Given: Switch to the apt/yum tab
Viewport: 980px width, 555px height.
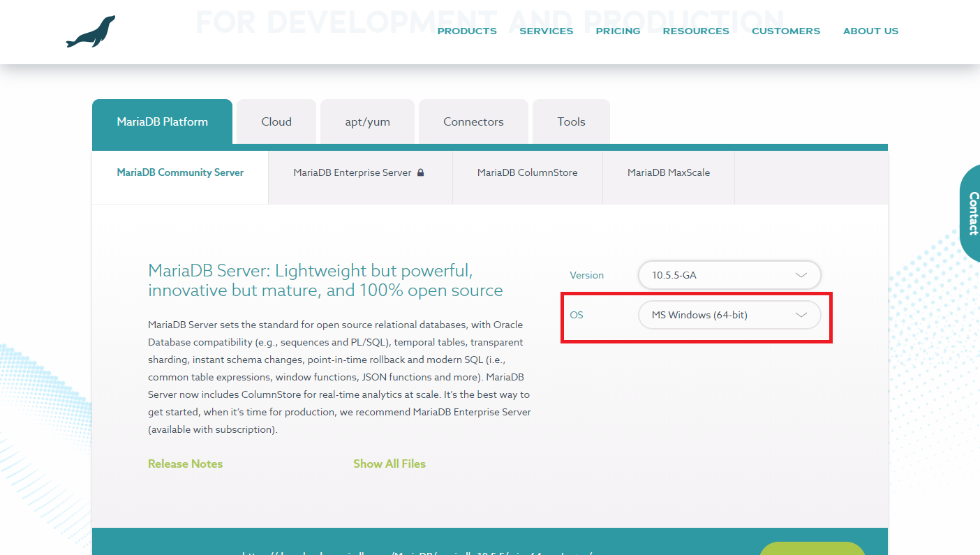Looking at the screenshot, I should pyautogui.click(x=367, y=121).
